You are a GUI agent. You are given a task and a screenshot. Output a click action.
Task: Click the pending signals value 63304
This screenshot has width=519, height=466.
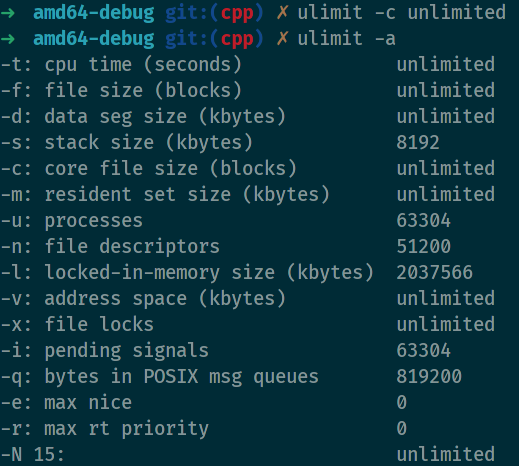pos(424,351)
